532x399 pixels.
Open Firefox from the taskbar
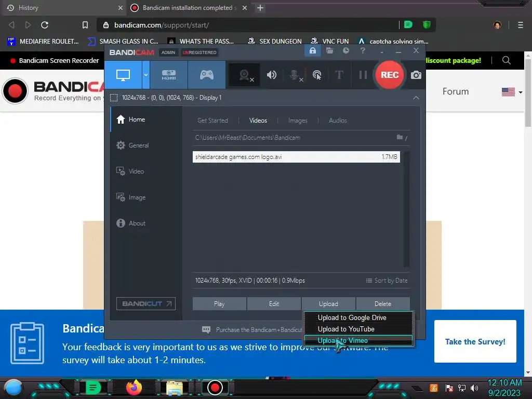click(134, 388)
